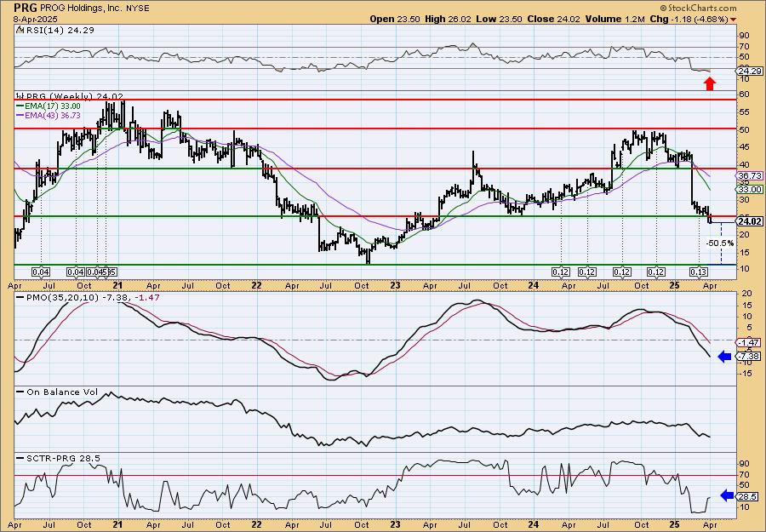Click the red down-triangle change indicator

pyautogui.click(x=734, y=20)
